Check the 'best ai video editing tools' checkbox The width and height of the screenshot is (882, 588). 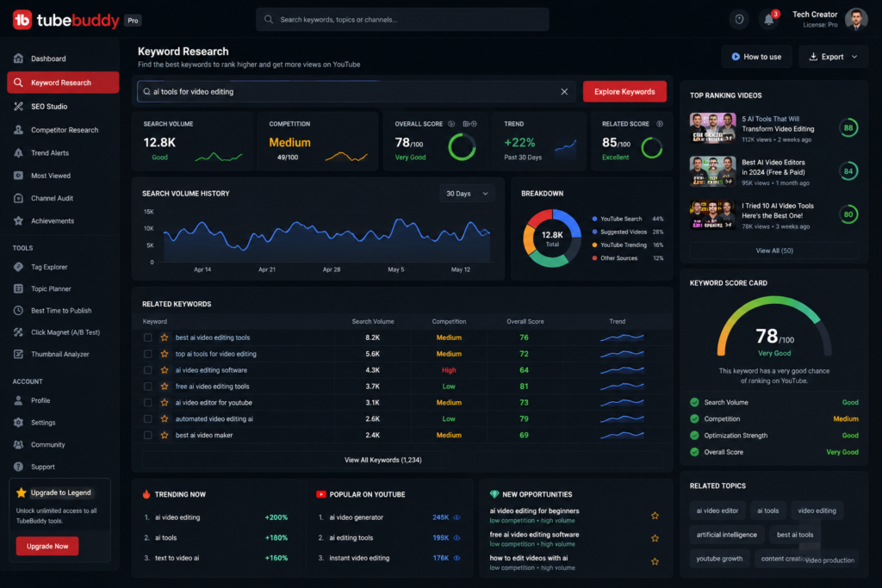[147, 337]
